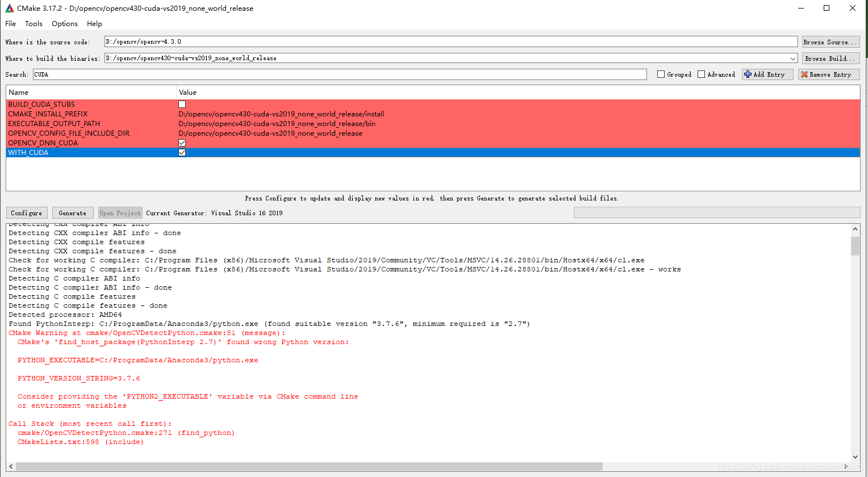Open the Help menu
This screenshot has width=868, height=477.
[x=94, y=24]
